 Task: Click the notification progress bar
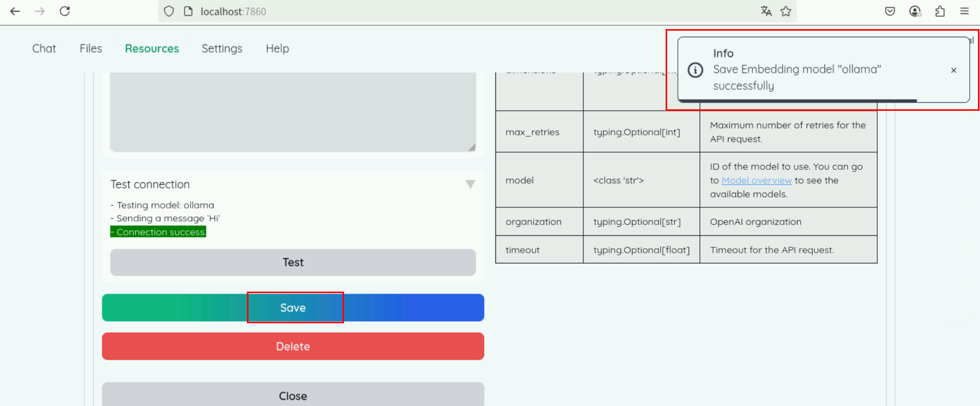(797, 101)
